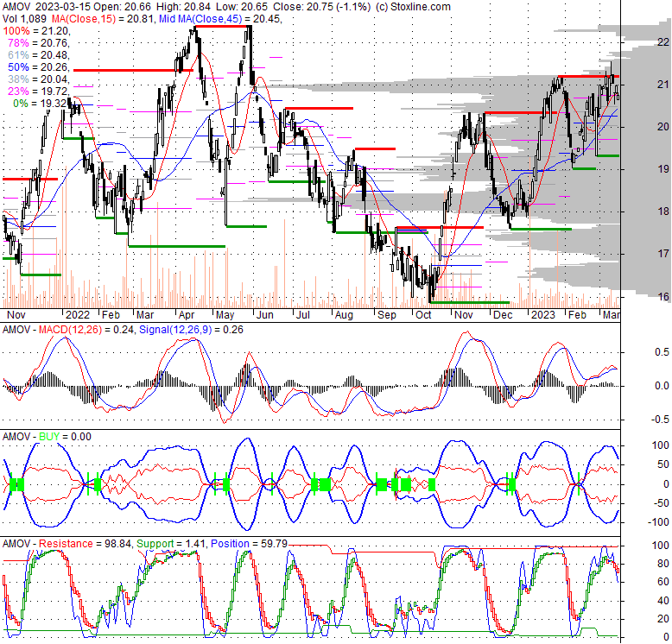The height and width of the screenshot is (644, 672).
Task: Click the stochastic axis value '20'
Action: point(663,619)
